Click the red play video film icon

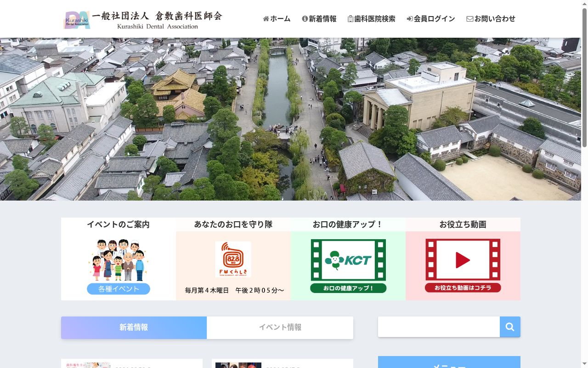pyautogui.click(x=463, y=260)
